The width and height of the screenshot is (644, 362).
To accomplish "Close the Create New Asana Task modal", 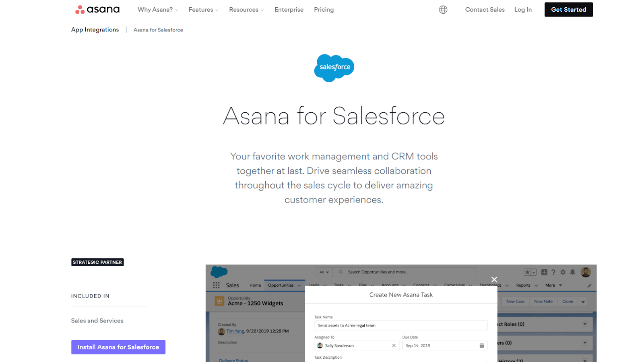I will click(x=494, y=279).
